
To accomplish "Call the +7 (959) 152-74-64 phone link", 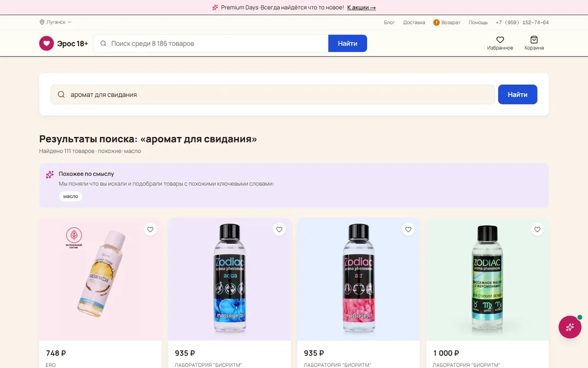I will click(522, 22).
